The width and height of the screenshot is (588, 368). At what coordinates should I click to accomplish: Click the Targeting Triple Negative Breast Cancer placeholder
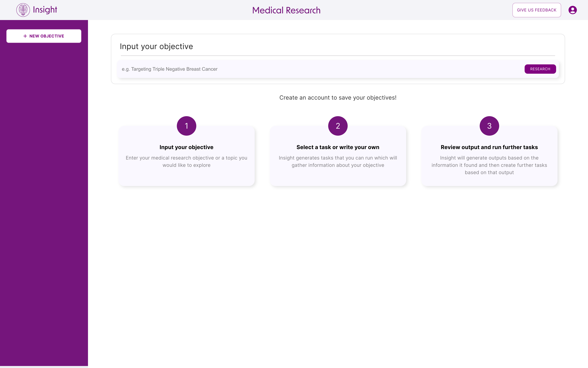(170, 69)
